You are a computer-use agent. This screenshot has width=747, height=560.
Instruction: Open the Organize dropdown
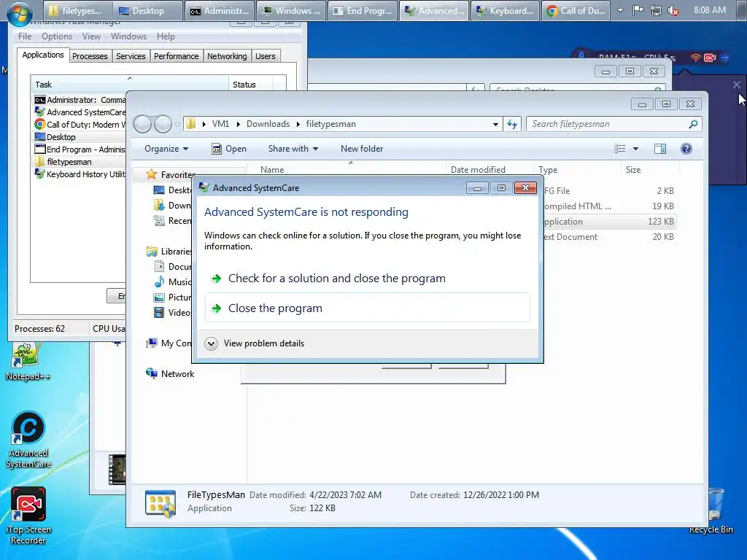click(166, 149)
